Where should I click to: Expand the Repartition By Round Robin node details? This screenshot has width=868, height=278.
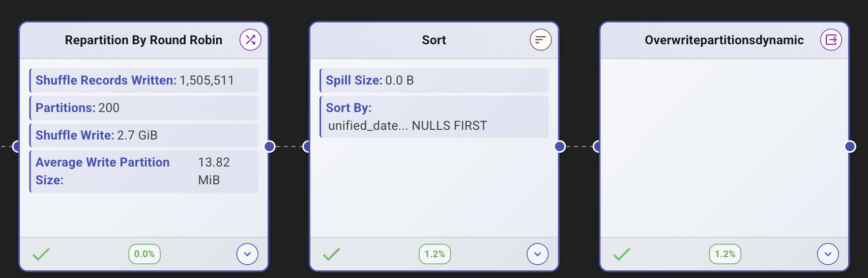pyautogui.click(x=247, y=254)
